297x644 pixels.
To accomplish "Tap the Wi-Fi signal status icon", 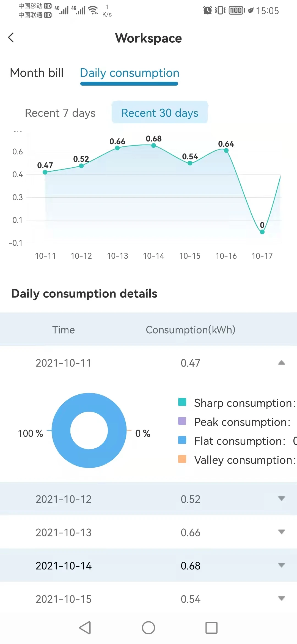I will 94,10.
